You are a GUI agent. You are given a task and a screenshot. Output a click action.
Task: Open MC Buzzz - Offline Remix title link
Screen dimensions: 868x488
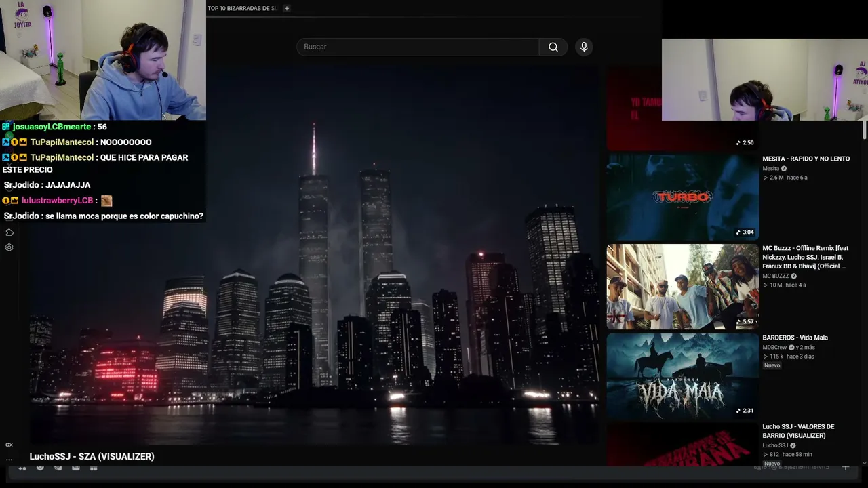pyautogui.click(x=806, y=257)
